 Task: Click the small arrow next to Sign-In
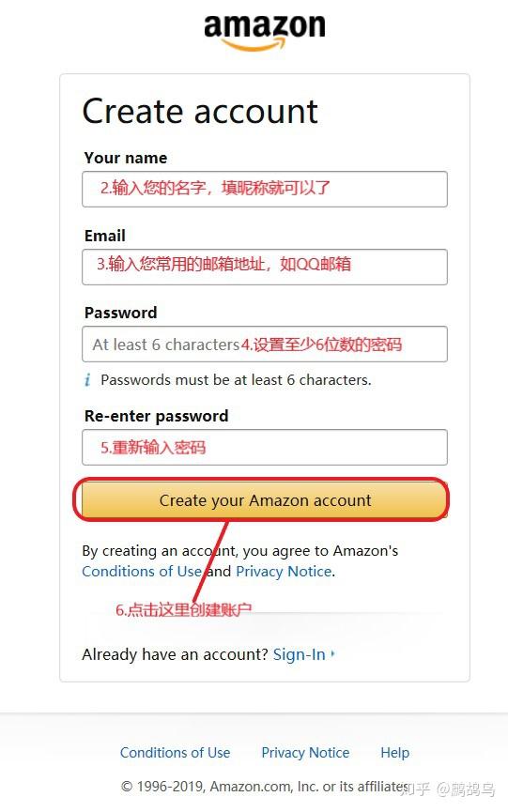point(332,653)
